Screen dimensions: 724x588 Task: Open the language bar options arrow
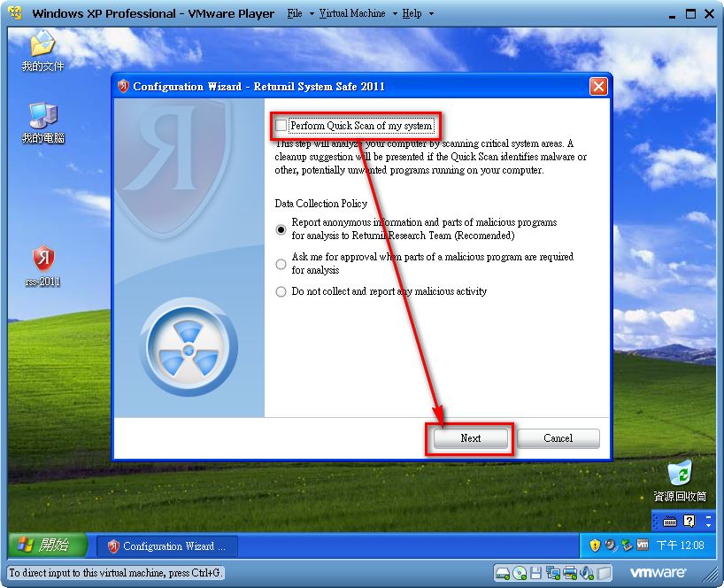coord(709,526)
